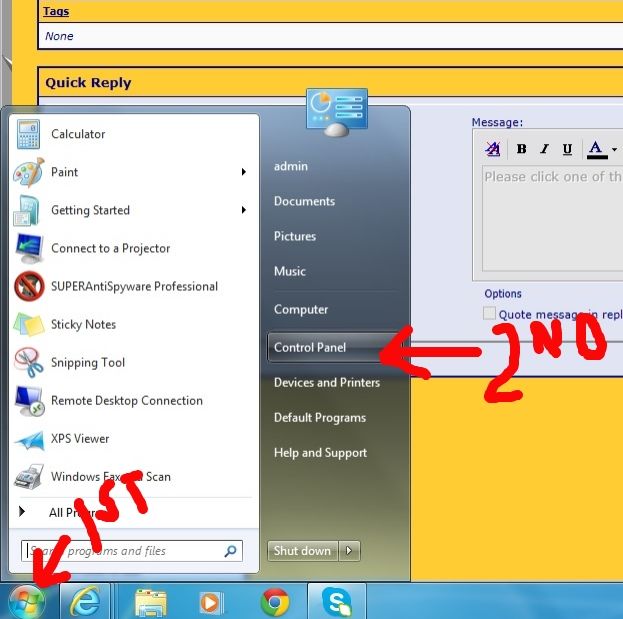Click the Windows Start orb
The width and height of the screenshot is (623, 619).
click(x=26, y=602)
